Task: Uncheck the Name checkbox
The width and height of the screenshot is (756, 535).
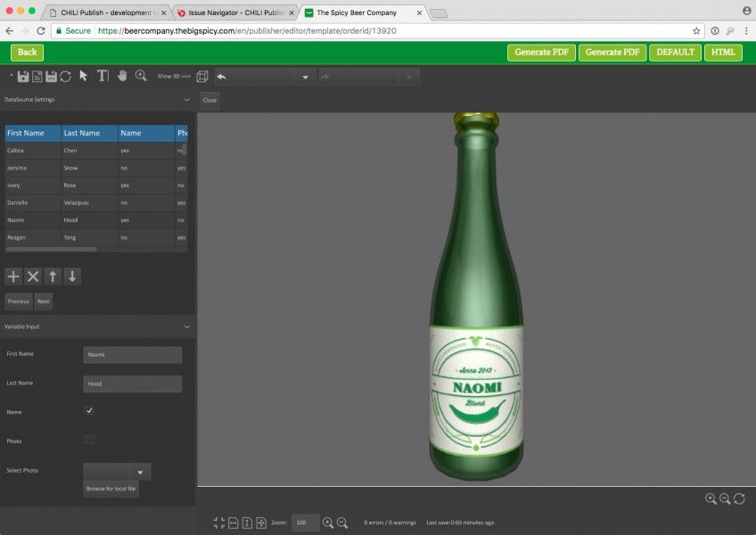Action: click(89, 410)
